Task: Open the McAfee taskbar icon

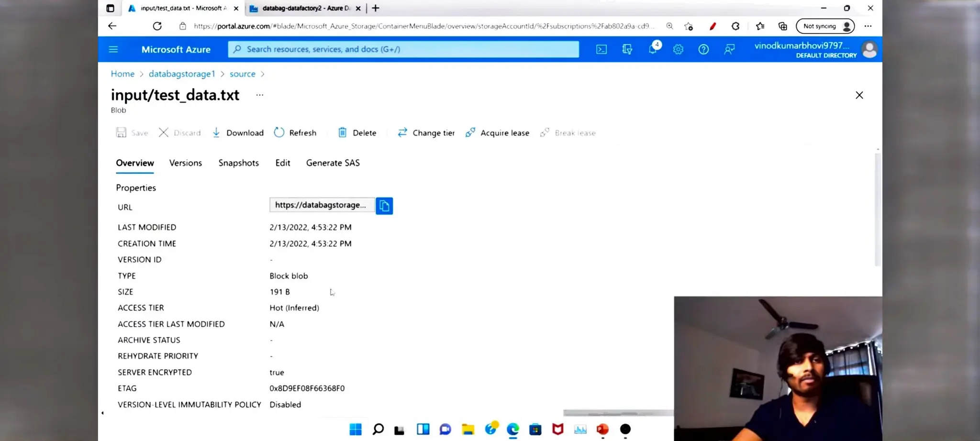Action: point(558,429)
